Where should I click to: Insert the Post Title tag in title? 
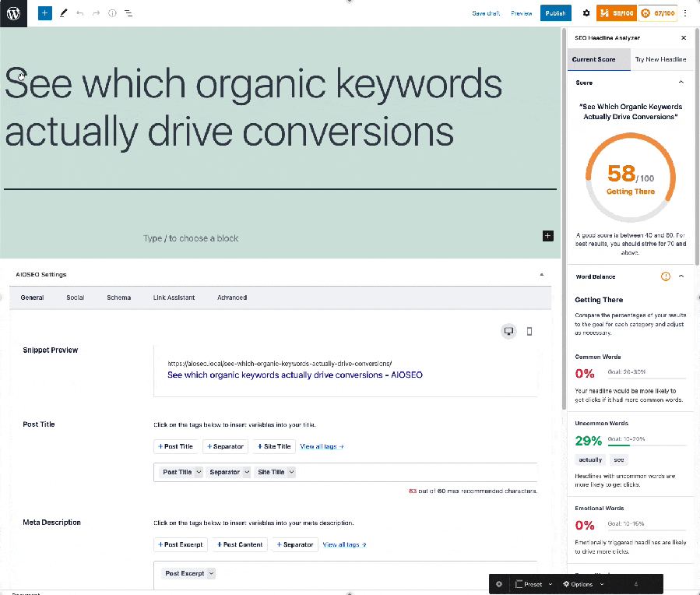[x=175, y=446]
